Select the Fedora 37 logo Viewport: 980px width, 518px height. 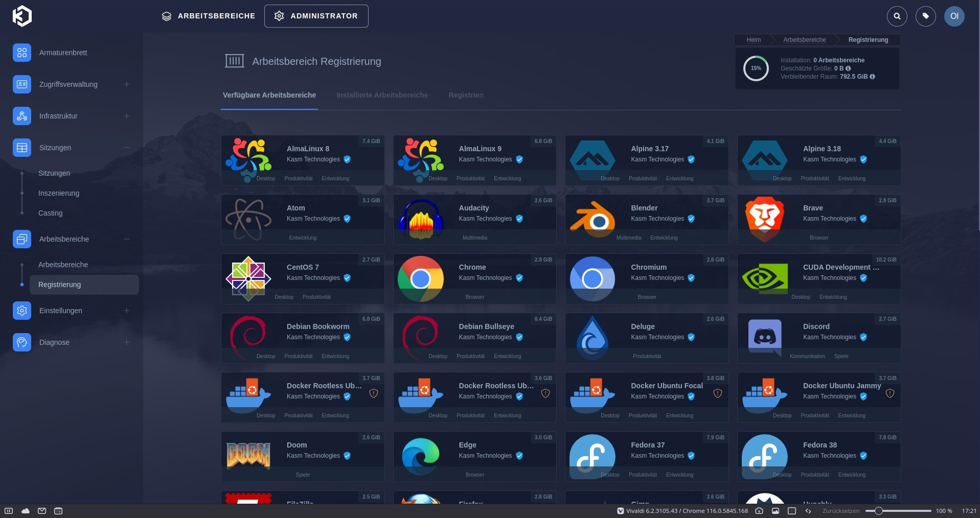click(593, 456)
